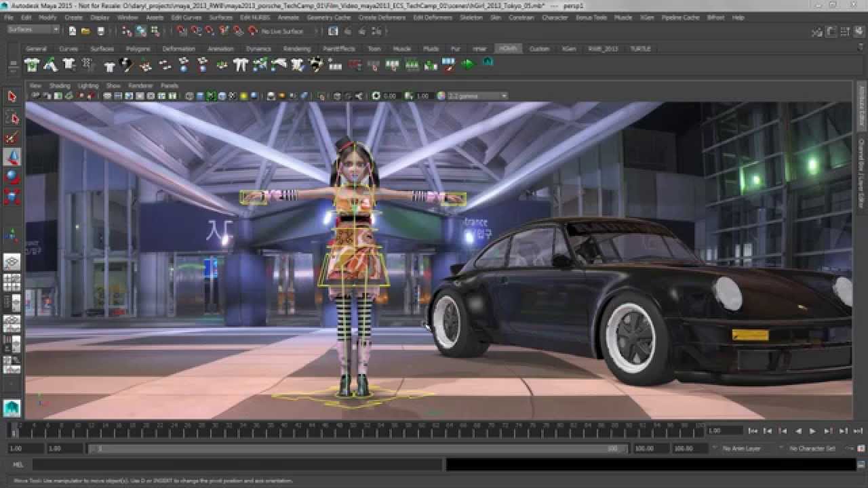Switch to the Rendering shelf tab
The height and width of the screenshot is (488, 868).
pyautogui.click(x=297, y=49)
